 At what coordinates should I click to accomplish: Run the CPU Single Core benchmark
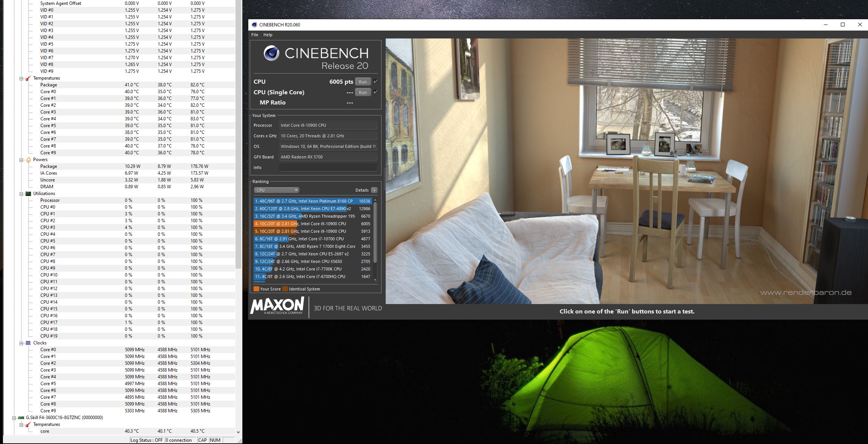pyautogui.click(x=363, y=92)
